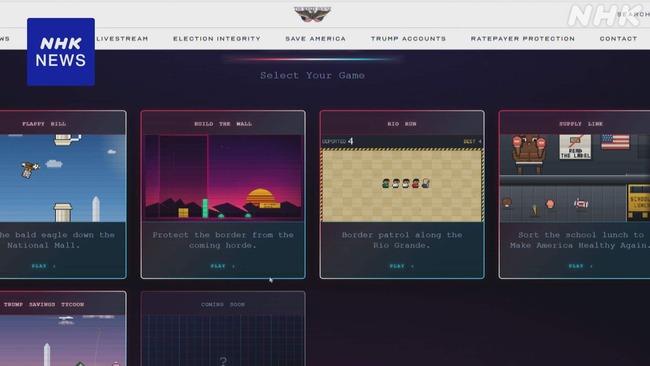Click the Best 4 score label
The image size is (650, 366).
(472, 141)
